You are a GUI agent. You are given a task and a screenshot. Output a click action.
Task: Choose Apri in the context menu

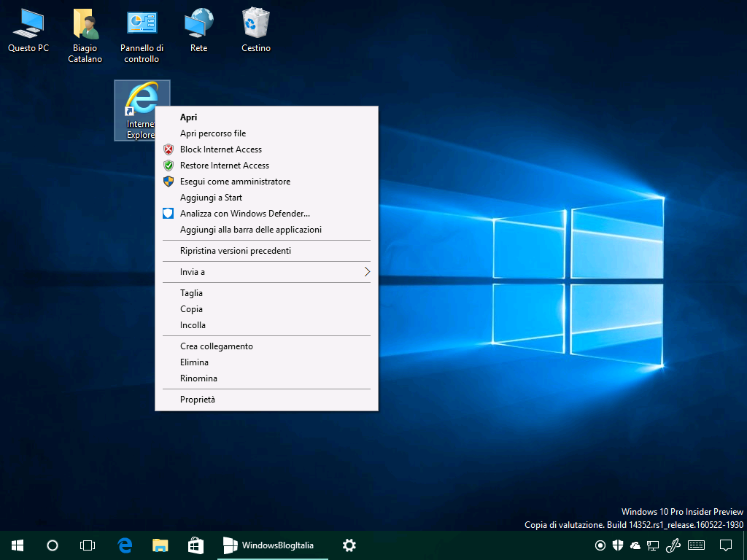point(267,117)
